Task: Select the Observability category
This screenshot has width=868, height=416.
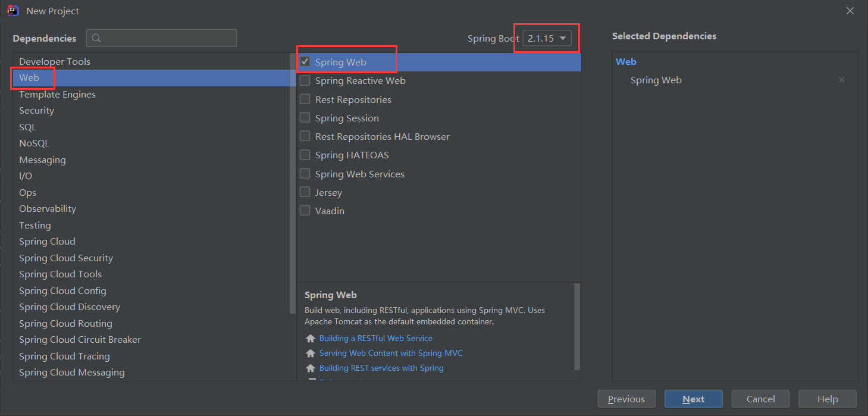Action: click(151, 209)
